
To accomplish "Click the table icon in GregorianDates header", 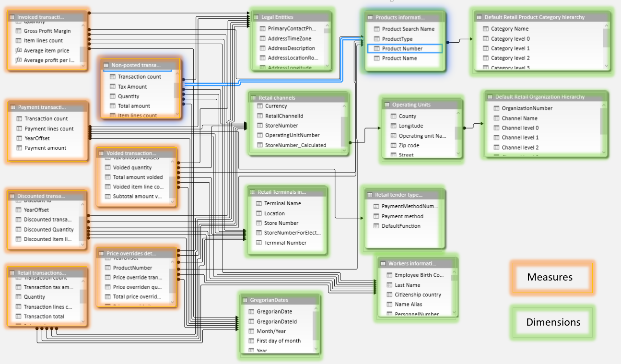I will point(244,300).
